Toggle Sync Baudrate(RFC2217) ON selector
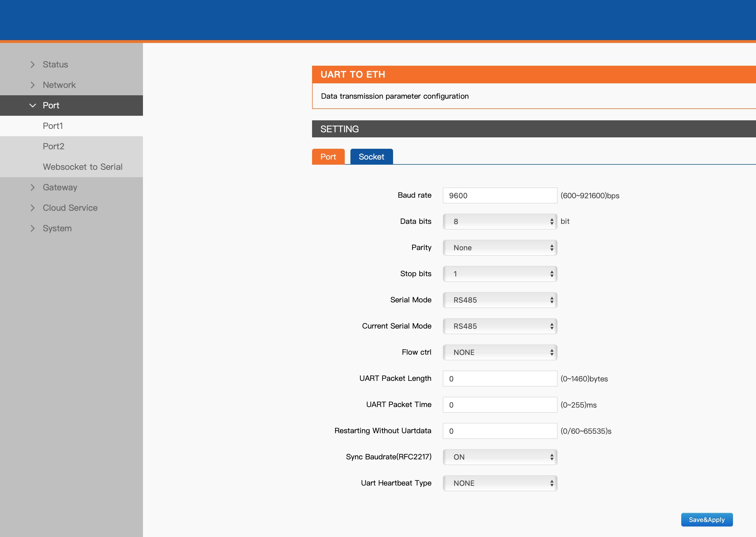 pyautogui.click(x=500, y=457)
